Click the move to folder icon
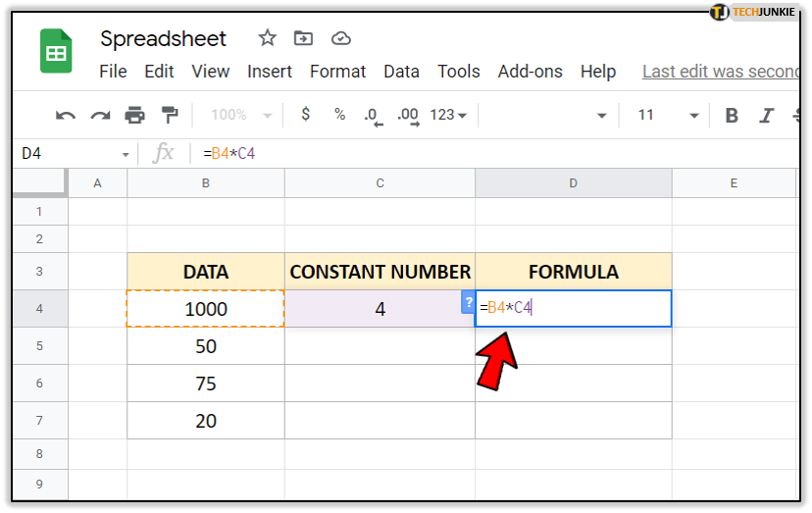Screen dimensions: 812x513 click(x=304, y=38)
